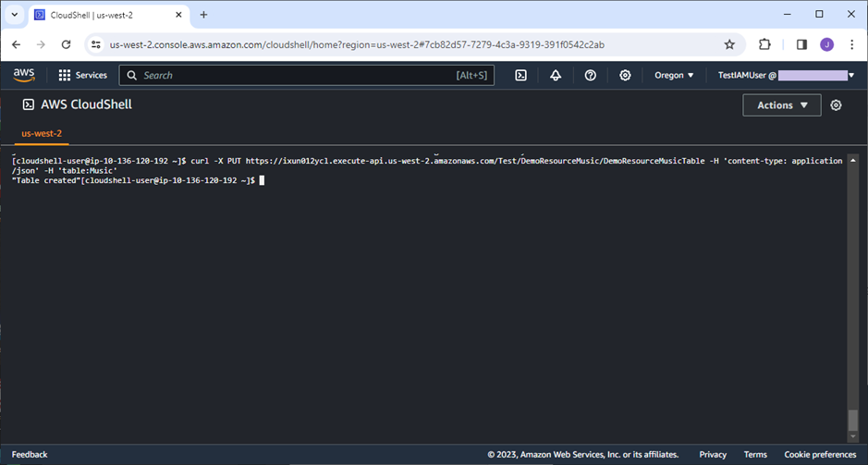Open the Chrome profile avatar J

coord(826,45)
